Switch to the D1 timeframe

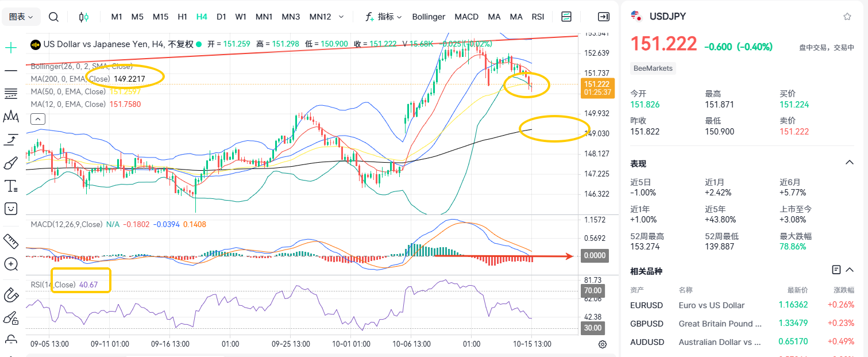221,17
